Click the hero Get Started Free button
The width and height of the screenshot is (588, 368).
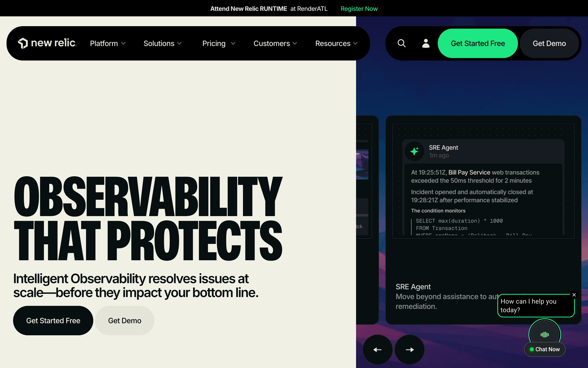(53, 321)
